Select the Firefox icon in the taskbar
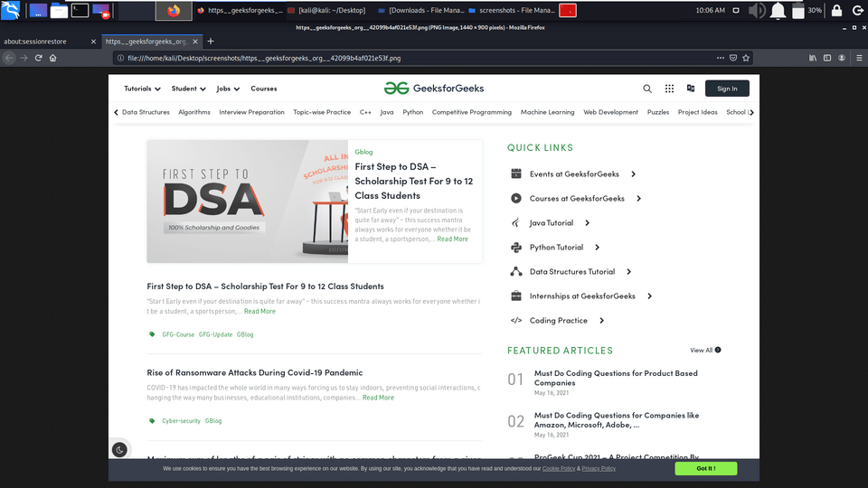 tap(174, 11)
